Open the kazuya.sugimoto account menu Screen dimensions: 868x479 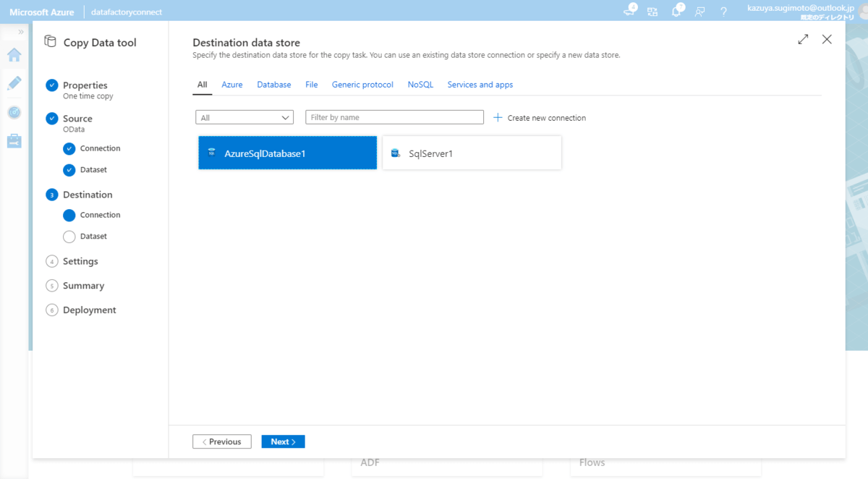[801, 12]
